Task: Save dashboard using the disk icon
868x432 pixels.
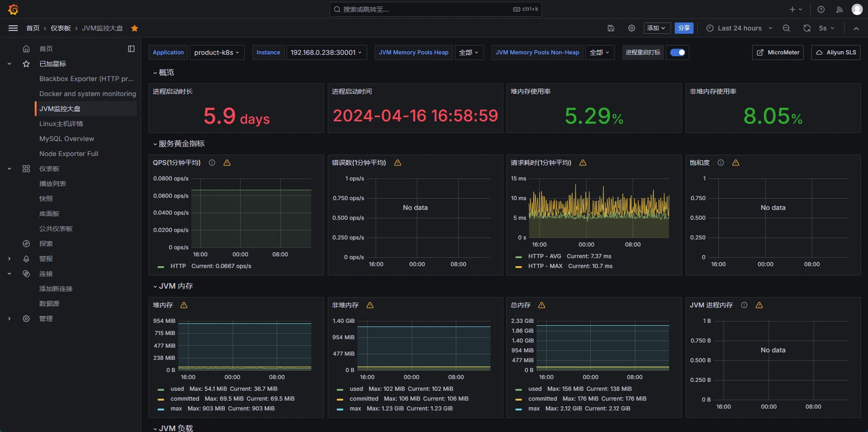Action: pos(611,28)
